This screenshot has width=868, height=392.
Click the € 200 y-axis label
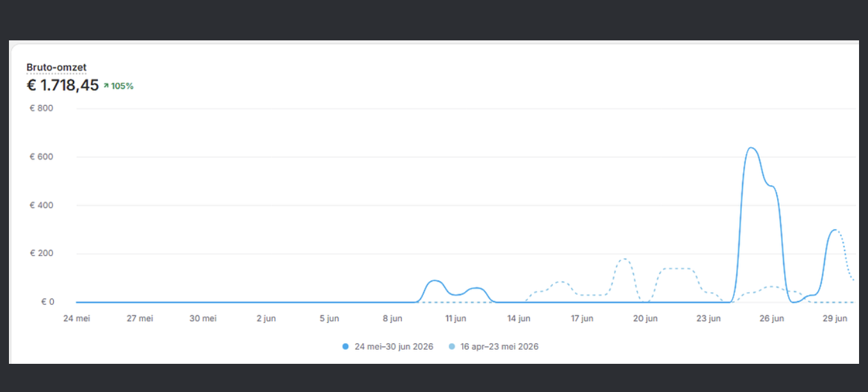[42, 254]
